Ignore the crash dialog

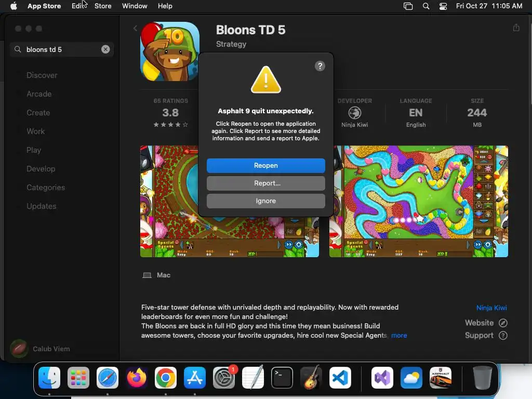[265, 201]
